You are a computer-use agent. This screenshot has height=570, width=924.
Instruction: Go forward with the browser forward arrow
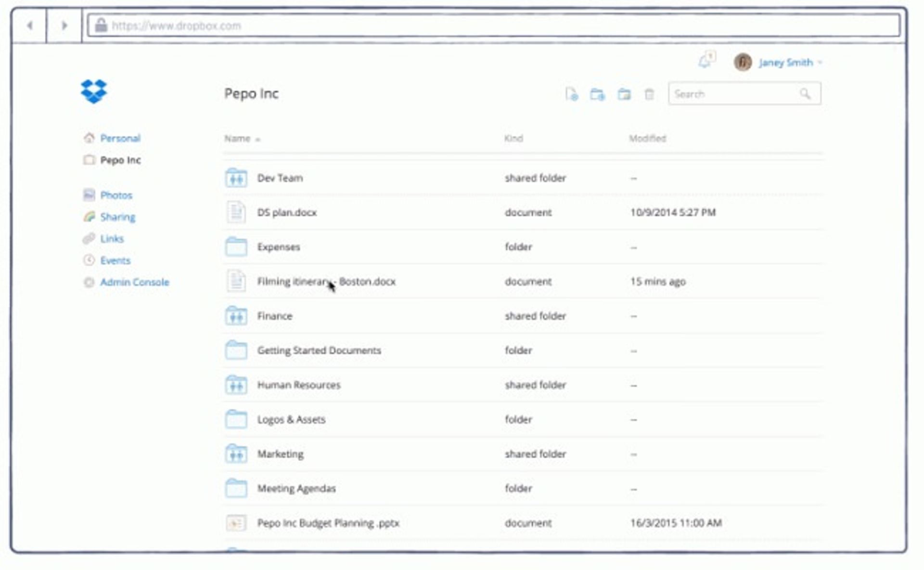point(64,26)
